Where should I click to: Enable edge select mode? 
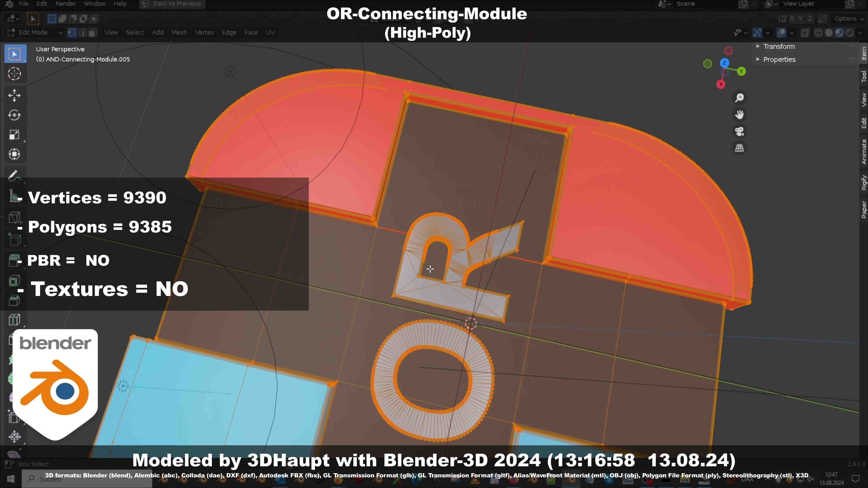pyautogui.click(x=82, y=33)
